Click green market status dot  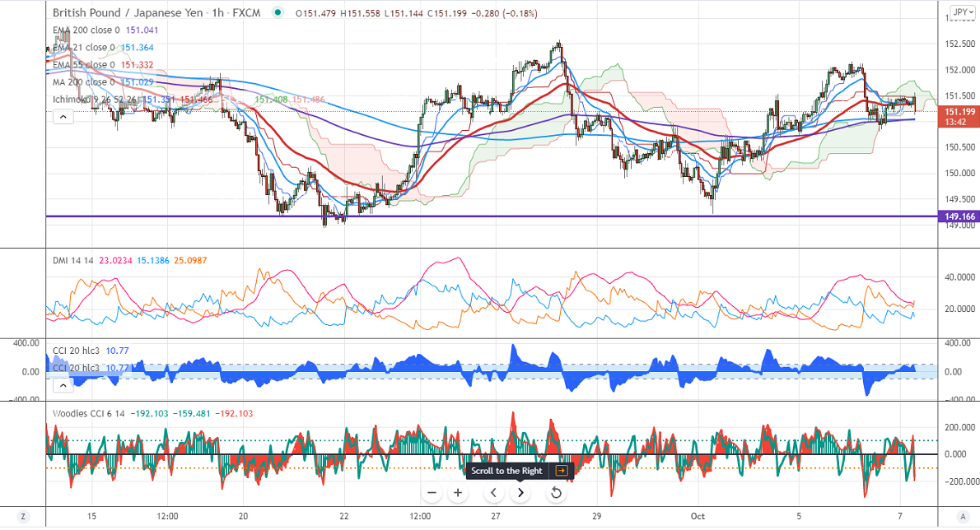pos(278,12)
